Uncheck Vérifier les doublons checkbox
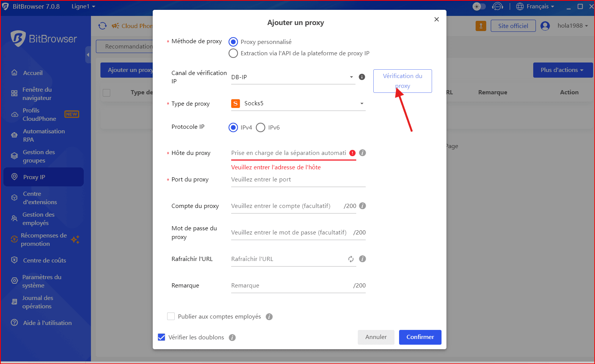The height and width of the screenshot is (364, 595). (161, 337)
